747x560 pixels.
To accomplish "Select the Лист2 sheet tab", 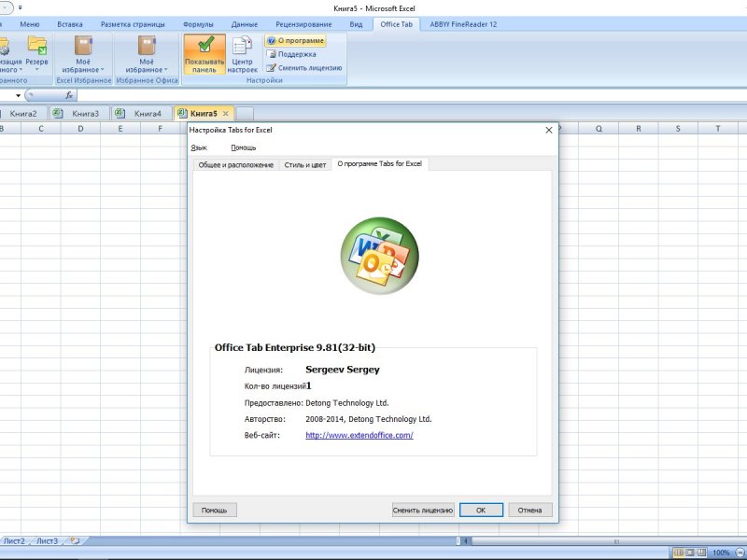I will pyautogui.click(x=14, y=541).
